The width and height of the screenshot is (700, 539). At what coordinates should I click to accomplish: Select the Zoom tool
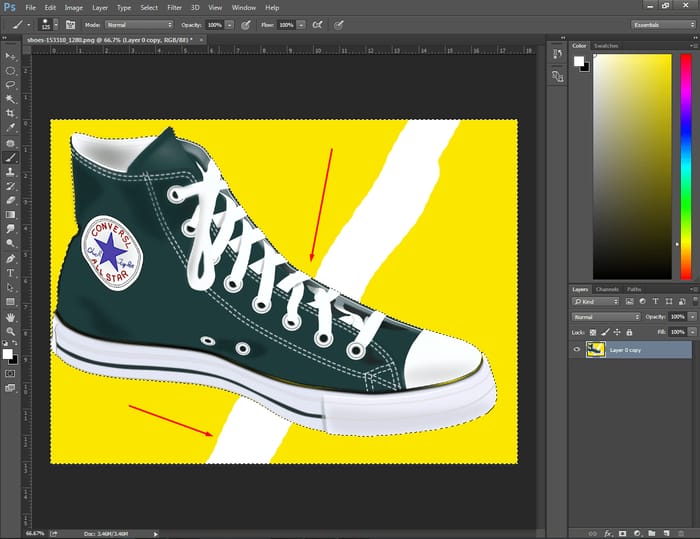pos(10,332)
